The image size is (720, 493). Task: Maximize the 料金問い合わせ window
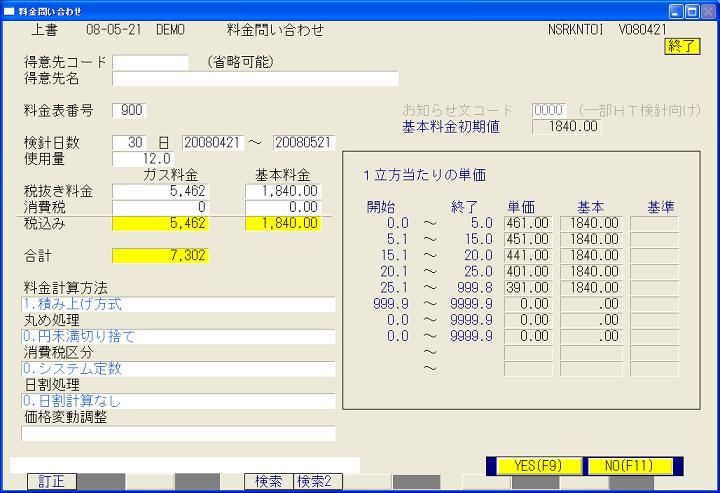click(x=692, y=11)
